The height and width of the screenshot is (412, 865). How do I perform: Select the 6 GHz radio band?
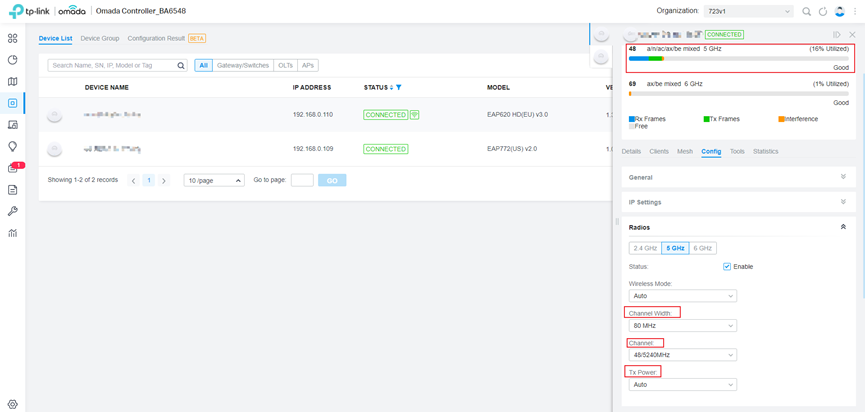pyautogui.click(x=703, y=248)
